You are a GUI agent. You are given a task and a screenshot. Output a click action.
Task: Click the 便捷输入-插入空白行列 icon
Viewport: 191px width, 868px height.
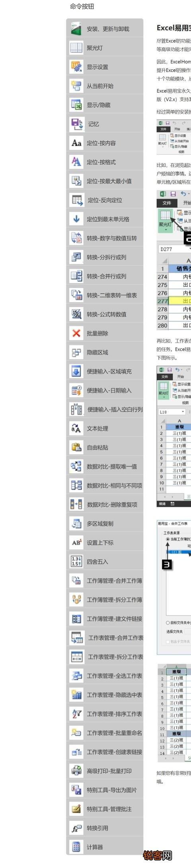click(76, 410)
